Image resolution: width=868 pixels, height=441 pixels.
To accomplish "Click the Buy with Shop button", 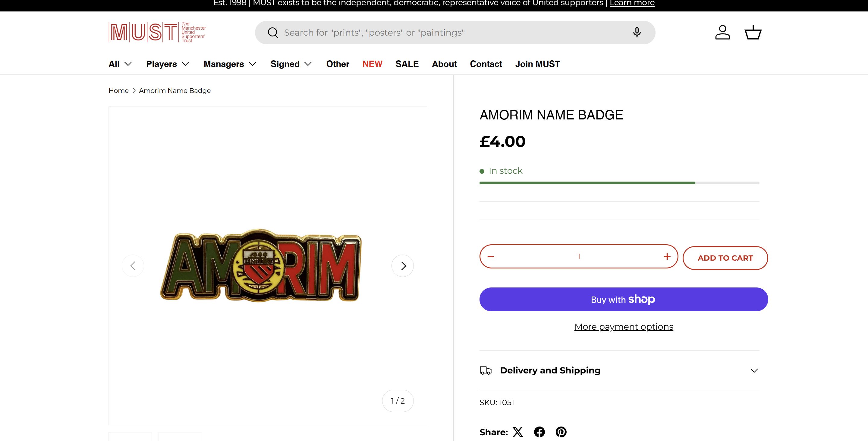I will tap(624, 300).
